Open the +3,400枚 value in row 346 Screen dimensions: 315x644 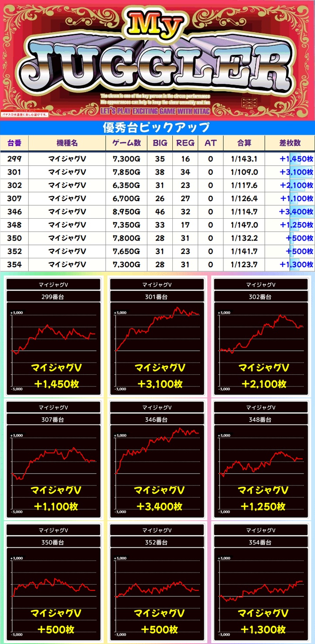click(296, 212)
